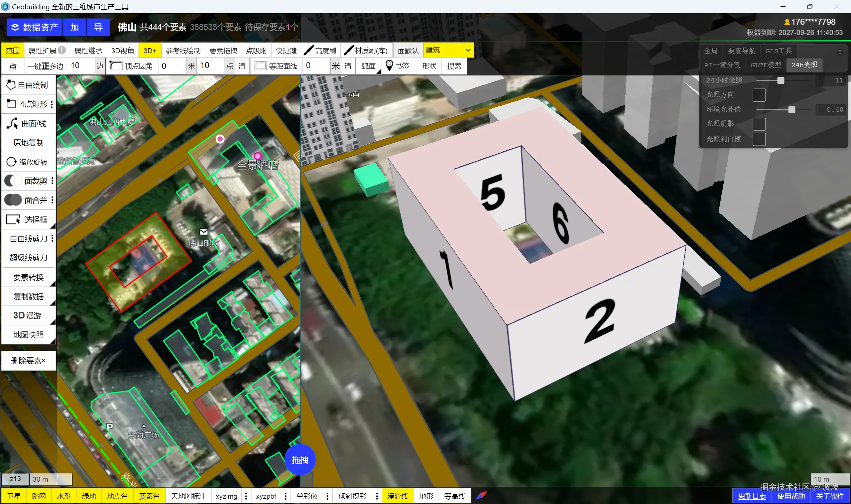Viewport: 851px width, 504px height.
Task: Adjust the 环境光补偿 slider handle
Action: coord(791,110)
